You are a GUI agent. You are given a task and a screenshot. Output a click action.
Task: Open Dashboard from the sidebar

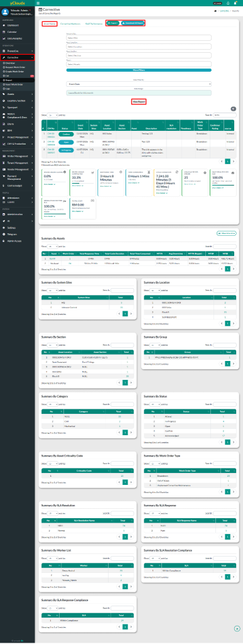point(17,25)
